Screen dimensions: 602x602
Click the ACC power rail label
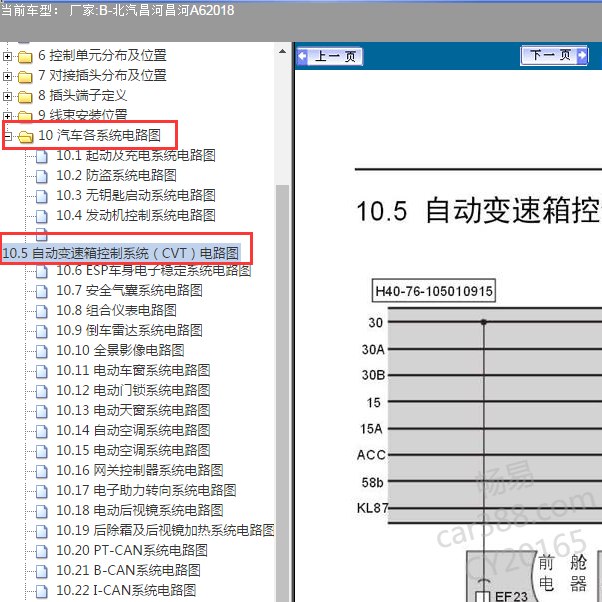click(371, 455)
